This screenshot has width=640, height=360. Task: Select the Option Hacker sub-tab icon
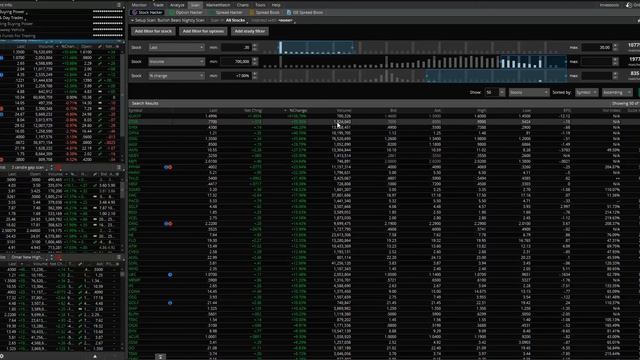[x=171, y=13]
